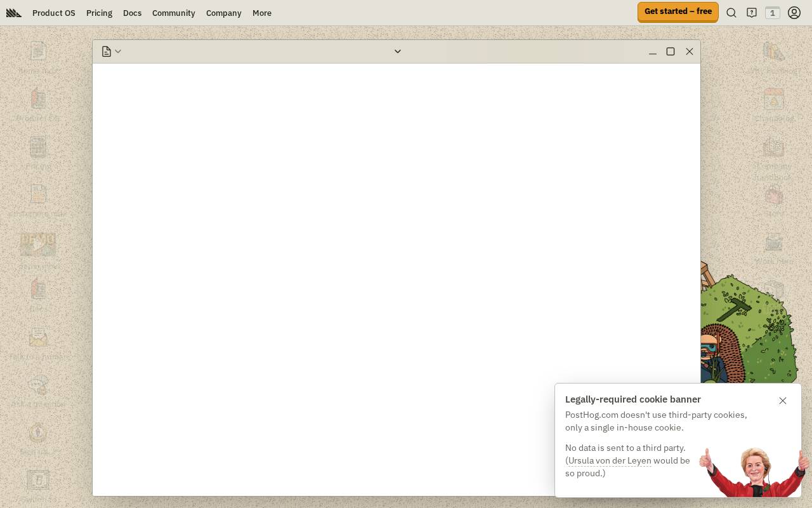The width and height of the screenshot is (812, 508).
Task: Minimize the open window
Action: 652,51
